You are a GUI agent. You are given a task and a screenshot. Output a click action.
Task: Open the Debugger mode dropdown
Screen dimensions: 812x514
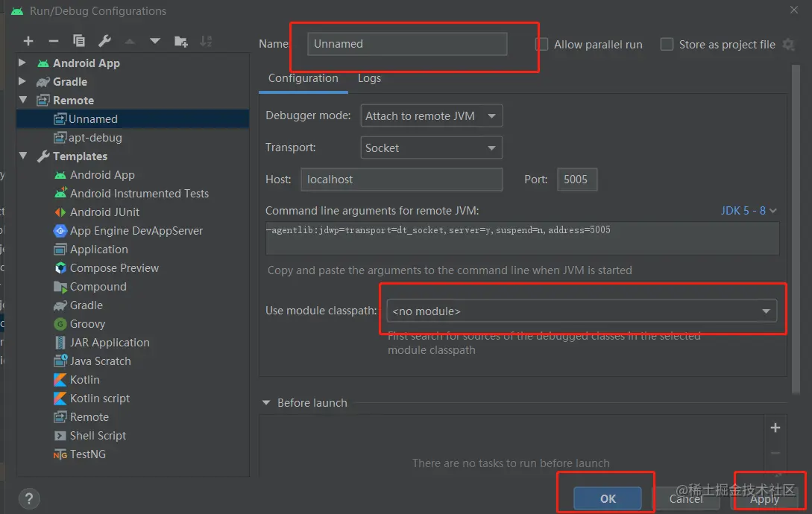click(432, 116)
